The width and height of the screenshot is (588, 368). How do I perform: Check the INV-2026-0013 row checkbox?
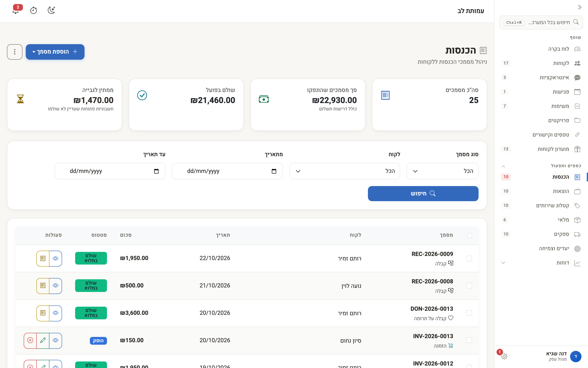[x=469, y=340]
